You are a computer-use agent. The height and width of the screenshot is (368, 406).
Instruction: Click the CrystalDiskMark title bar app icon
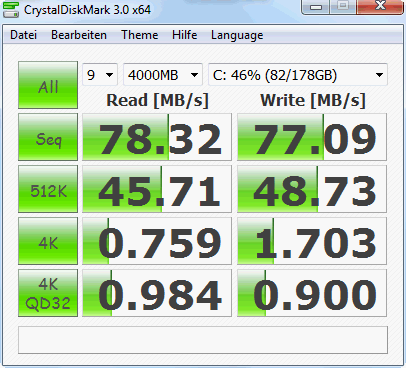pos(11,9)
